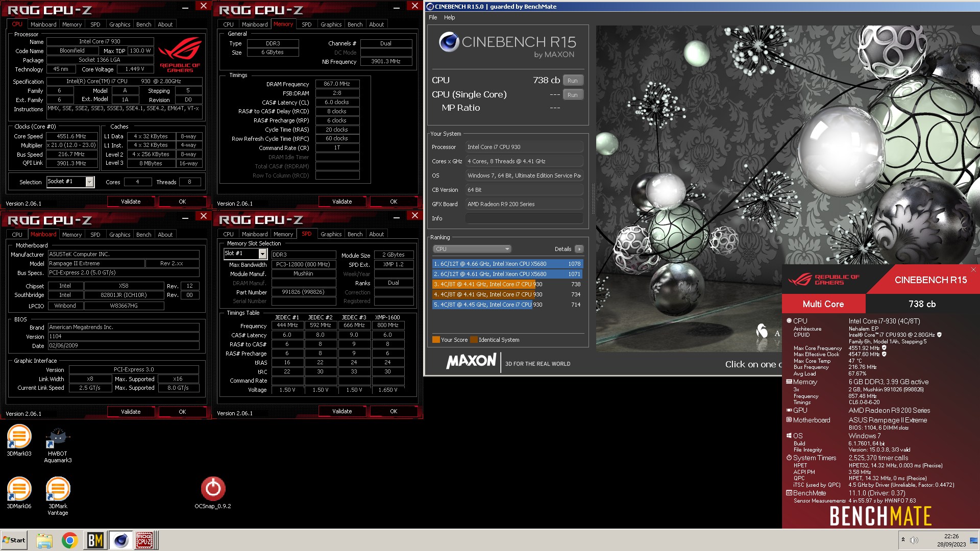Open the Start menu
This screenshot has width=980, height=551.
[14, 540]
